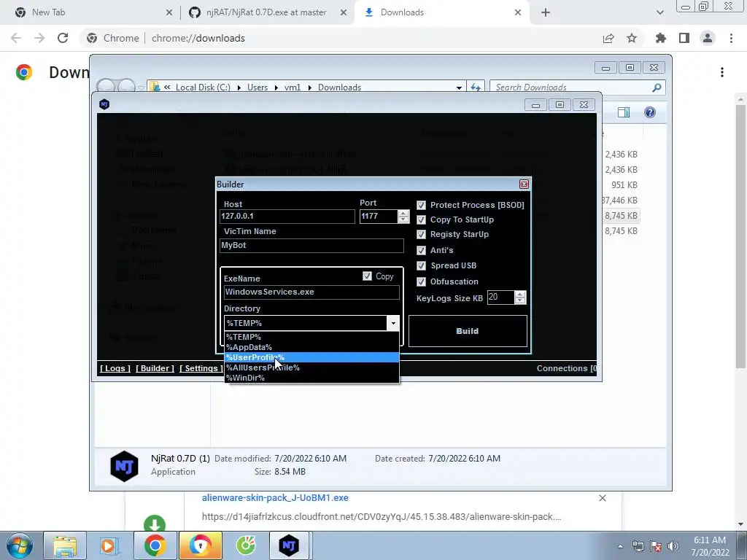Click the NJ icon in njRAT title bar
This screenshot has height=560, width=747.
pyautogui.click(x=104, y=104)
